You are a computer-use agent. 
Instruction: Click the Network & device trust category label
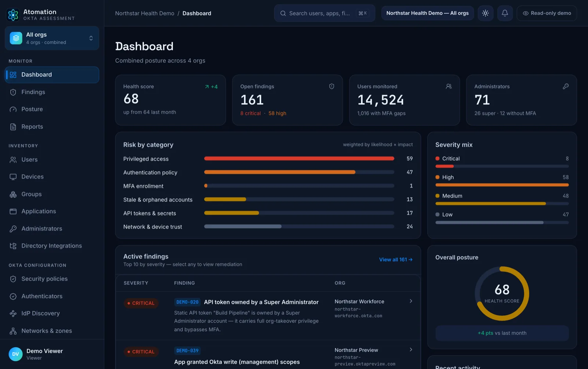(153, 227)
